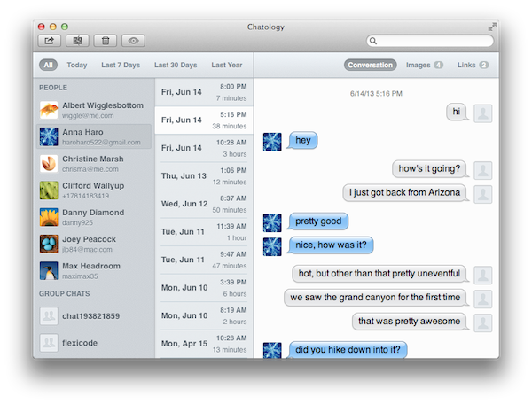532x404 pixels.
Task: Open the Thu, Jun 13 1:06 PM conversation
Action: (203, 175)
